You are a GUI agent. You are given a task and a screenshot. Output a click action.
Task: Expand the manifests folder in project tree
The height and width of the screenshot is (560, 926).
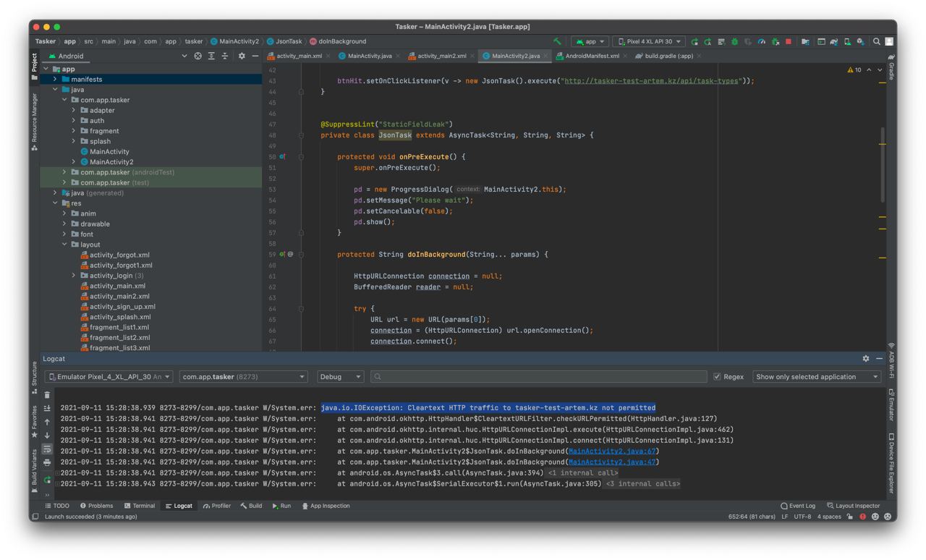click(x=55, y=80)
